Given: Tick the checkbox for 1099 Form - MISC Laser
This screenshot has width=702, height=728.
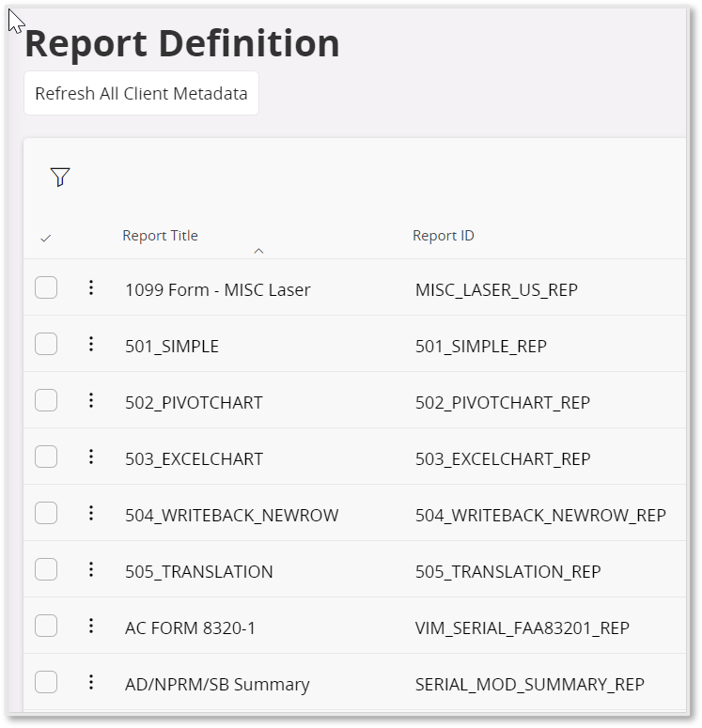Looking at the screenshot, I should click(46, 287).
